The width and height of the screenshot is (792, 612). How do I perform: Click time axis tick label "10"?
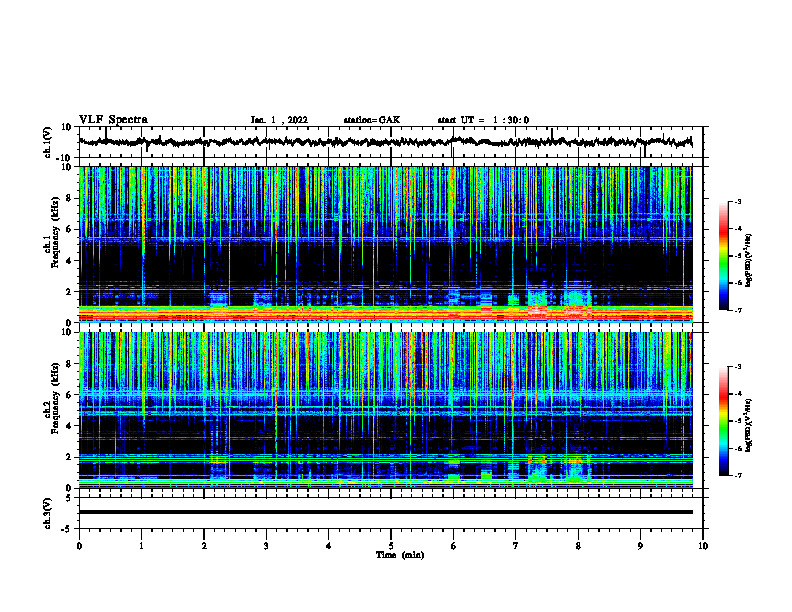(703, 546)
